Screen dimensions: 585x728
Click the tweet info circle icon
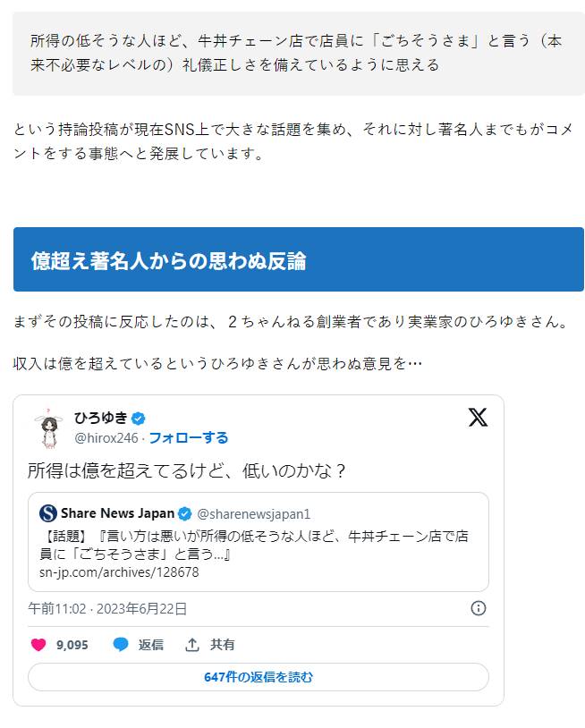(479, 608)
